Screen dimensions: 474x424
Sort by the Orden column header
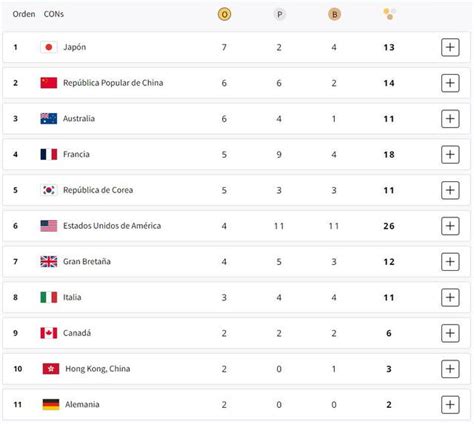tap(24, 14)
